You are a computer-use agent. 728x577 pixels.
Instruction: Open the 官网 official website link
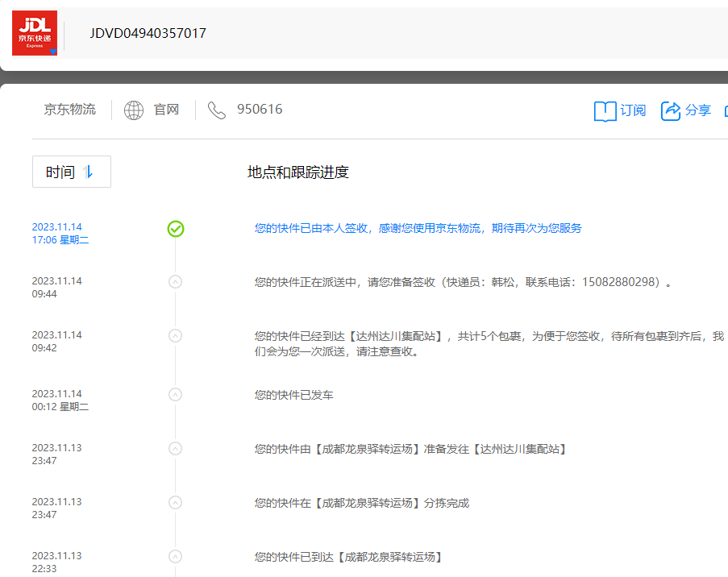pyautogui.click(x=166, y=110)
